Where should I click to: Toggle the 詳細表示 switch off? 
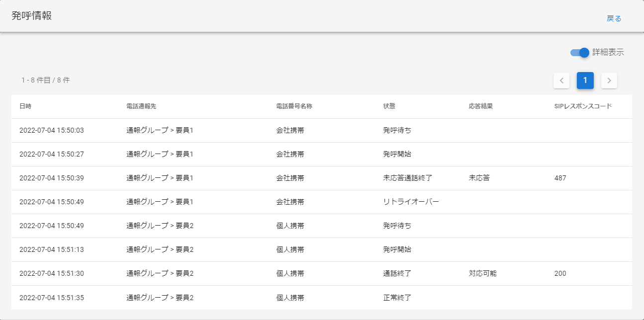tap(580, 52)
